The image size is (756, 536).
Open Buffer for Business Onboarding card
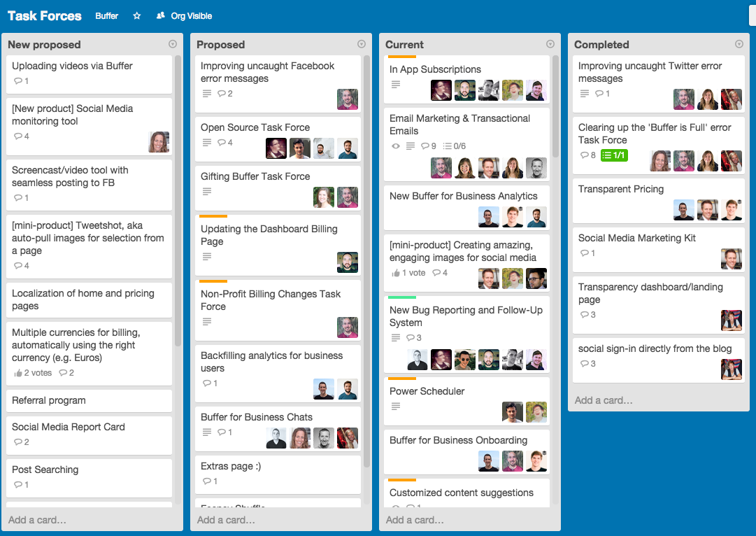466,451
